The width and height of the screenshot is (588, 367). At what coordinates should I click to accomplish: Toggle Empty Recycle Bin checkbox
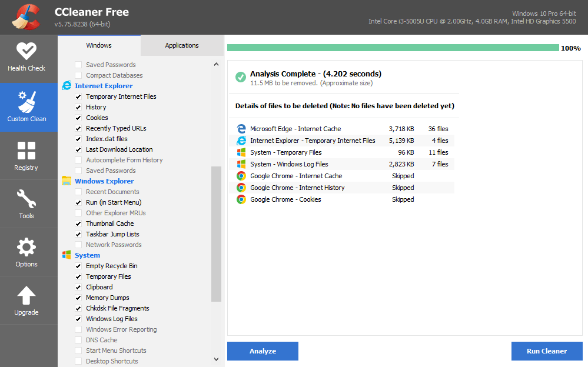(x=78, y=266)
